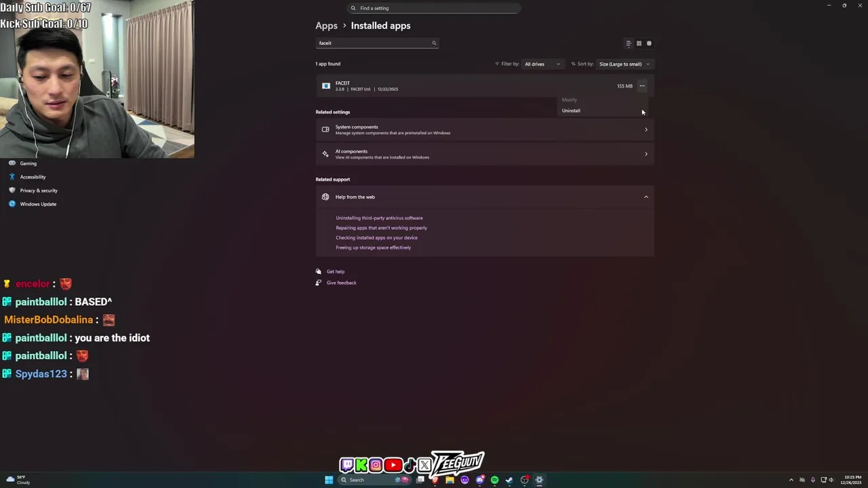
Task: Click the Accessibility person icon
Action: point(12,177)
